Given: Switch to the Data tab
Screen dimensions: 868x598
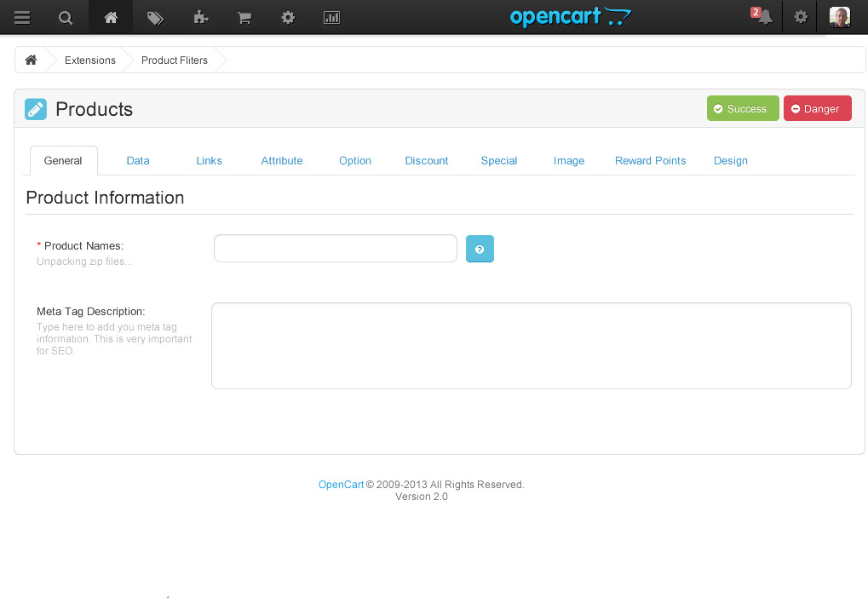Looking at the screenshot, I should [138, 160].
